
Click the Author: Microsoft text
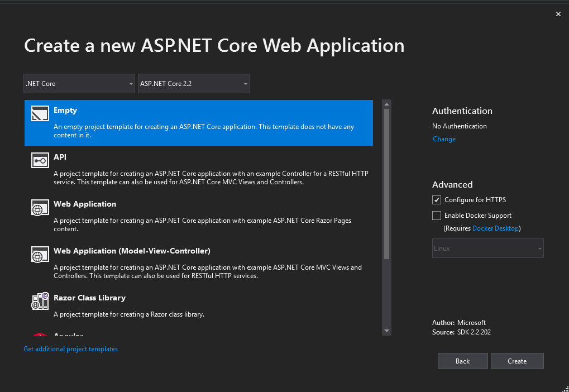[x=458, y=323]
